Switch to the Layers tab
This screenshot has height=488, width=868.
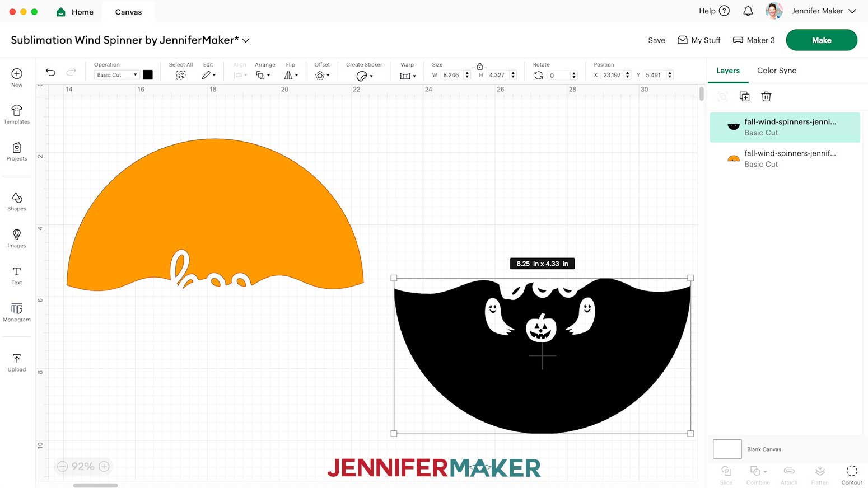(x=728, y=71)
